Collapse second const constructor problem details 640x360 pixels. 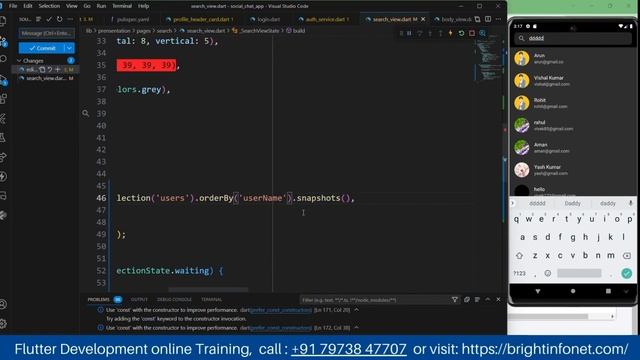pyautogui.click(x=357, y=327)
